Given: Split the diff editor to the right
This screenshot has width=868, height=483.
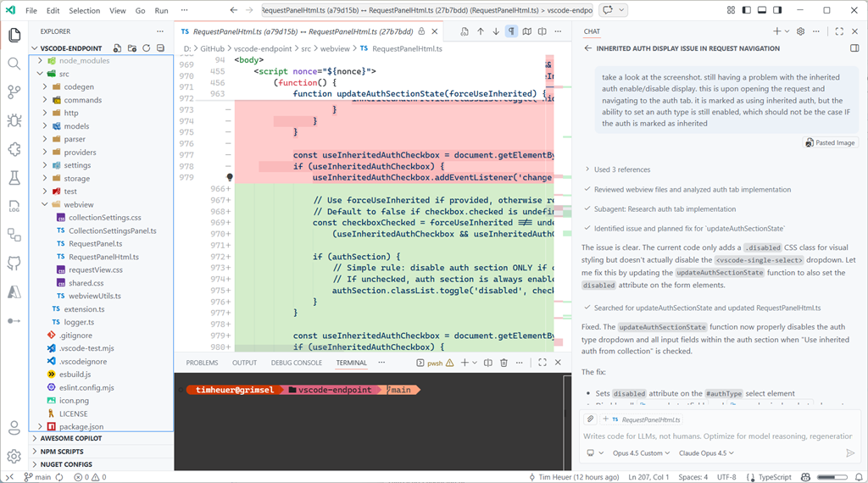Looking at the screenshot, I should click(542, 31).
